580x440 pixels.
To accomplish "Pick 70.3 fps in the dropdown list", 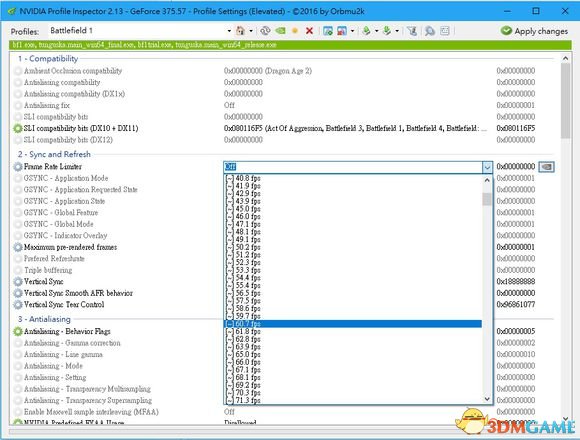I will 353,393.
